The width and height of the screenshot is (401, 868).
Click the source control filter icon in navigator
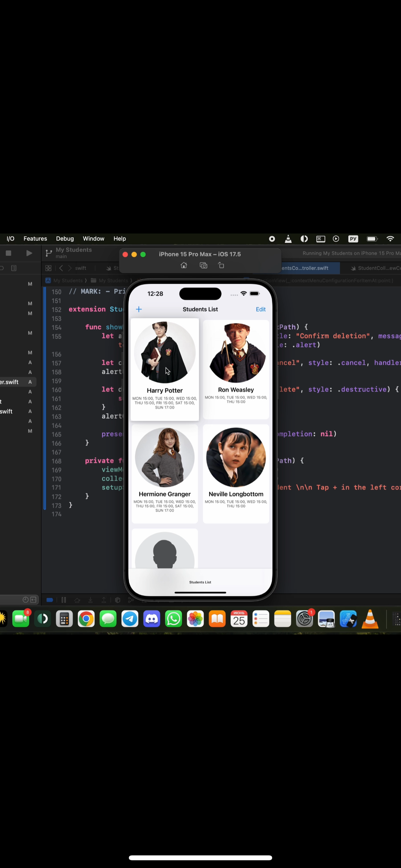click(33, 600)
